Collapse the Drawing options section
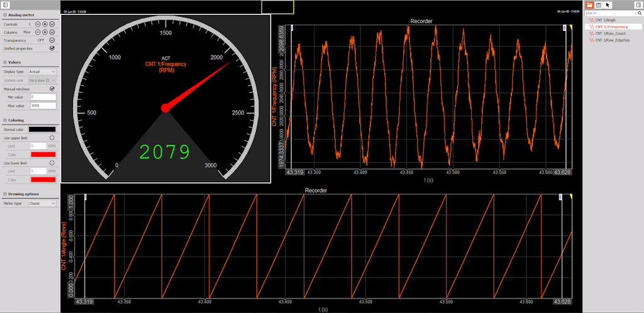This screenshot has width=644, height=313. coord(4,194)
